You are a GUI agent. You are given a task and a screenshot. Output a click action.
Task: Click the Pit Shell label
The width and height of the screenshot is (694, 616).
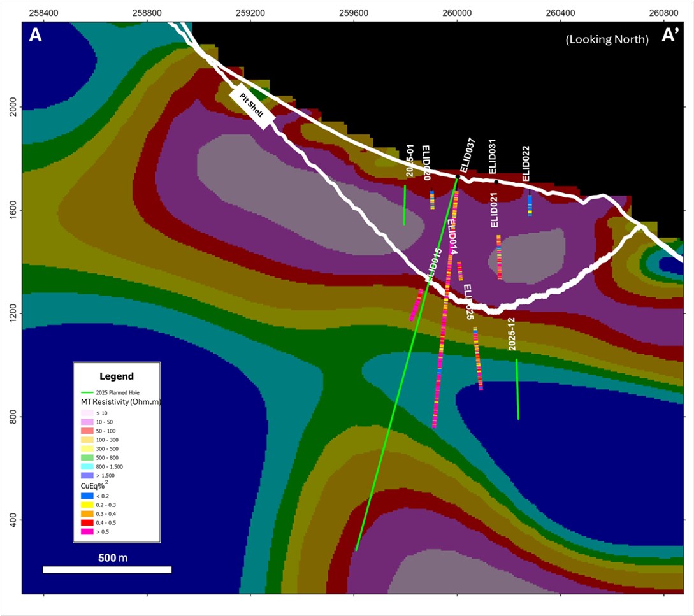coord(252,106)
